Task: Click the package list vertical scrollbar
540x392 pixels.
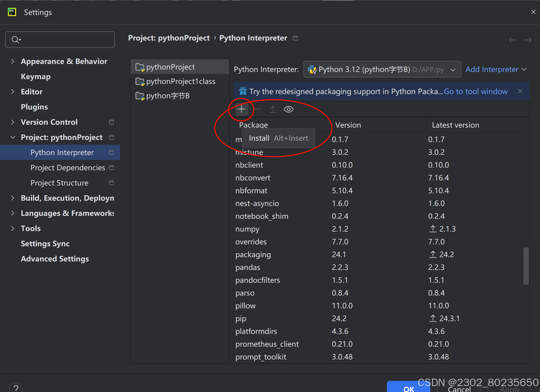Action: [x=526, y=266]
